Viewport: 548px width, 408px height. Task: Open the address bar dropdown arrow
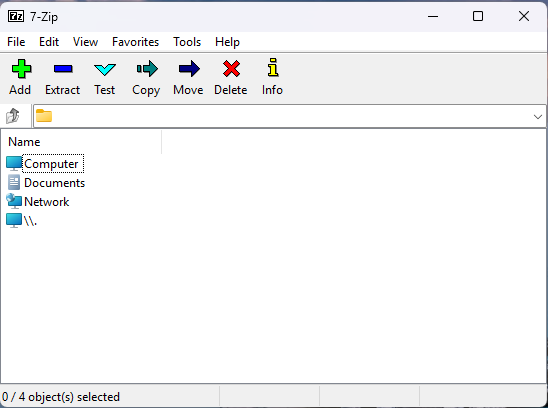[x=538, y=116]
